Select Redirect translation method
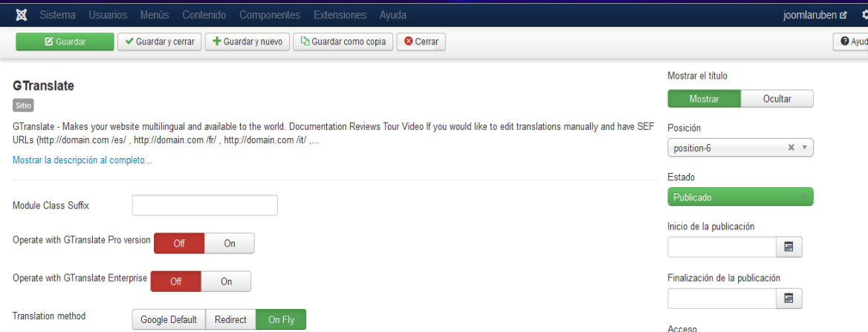The height and width of the screenshot is (332, 868). 230,319
